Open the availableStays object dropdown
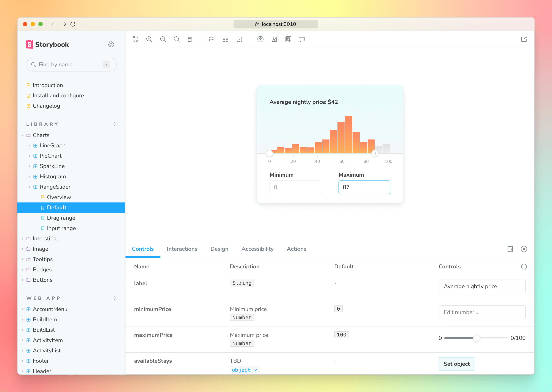 (x=245, y=370)
